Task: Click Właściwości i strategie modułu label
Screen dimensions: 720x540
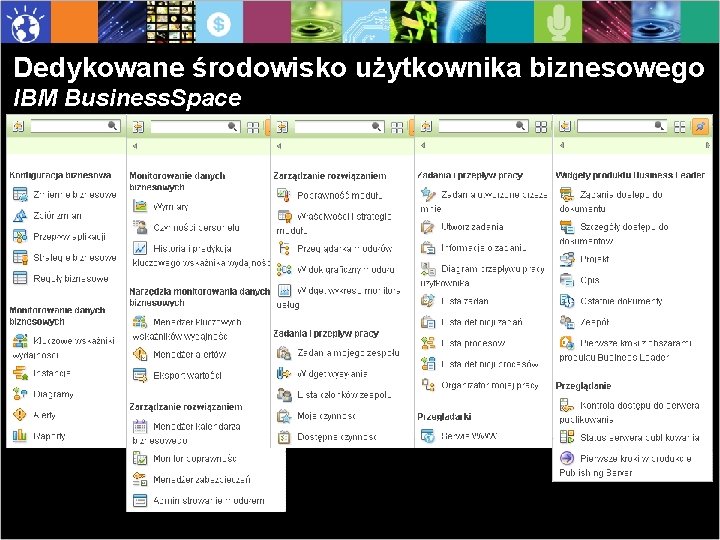Action: (x=334, y=223)
